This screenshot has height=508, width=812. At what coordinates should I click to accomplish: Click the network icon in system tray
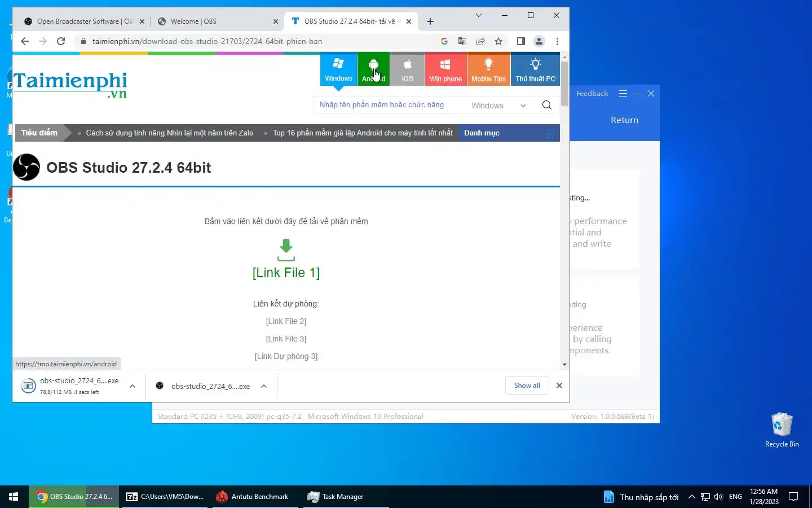coord(705,497)
